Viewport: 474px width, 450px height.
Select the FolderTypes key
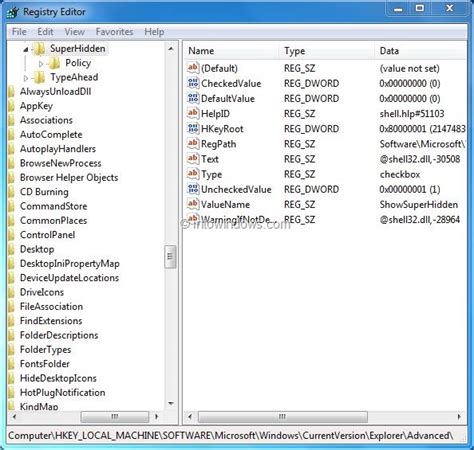coord(45,349)
